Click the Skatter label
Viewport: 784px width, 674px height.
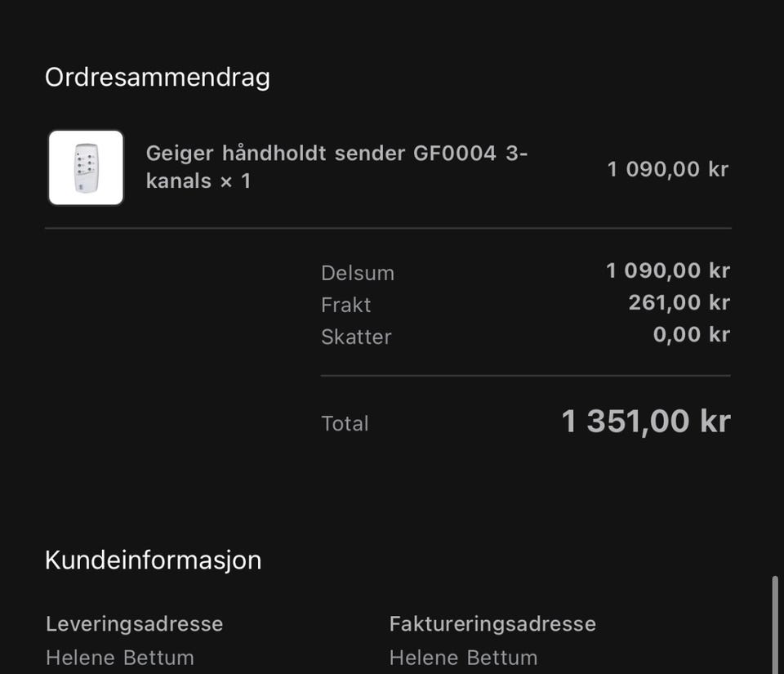click(356, 337)
